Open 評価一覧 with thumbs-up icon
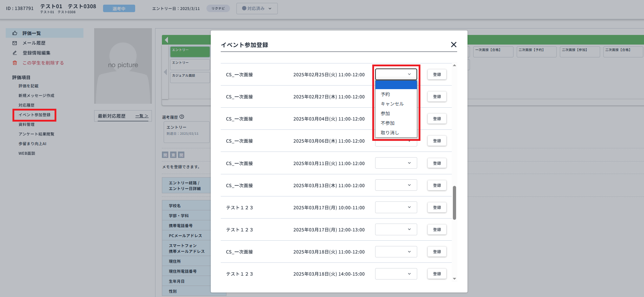644x297 pixels. 15,33
